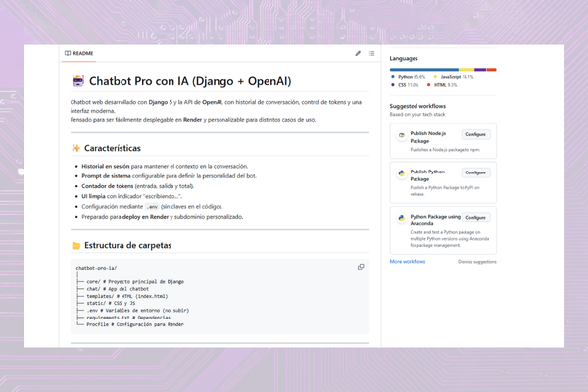The image size is (588, 392).
Task: Click the 'chatbot-pro-ia/' line in code block
Action: tap(96, 268)
